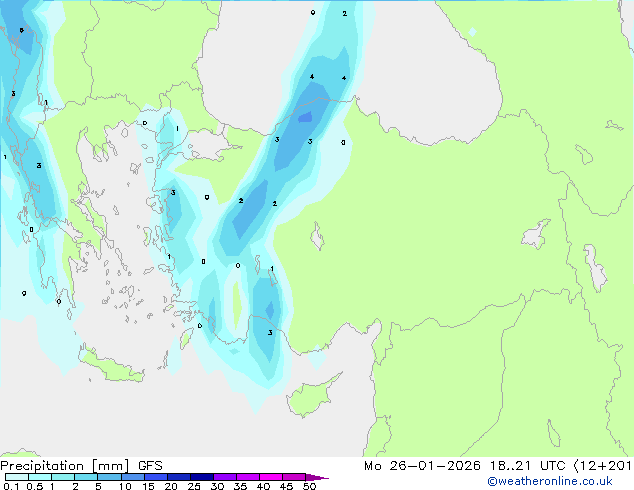Pick the 15–20 mm legend swatch
634x490 pixels.
(156, 477)
